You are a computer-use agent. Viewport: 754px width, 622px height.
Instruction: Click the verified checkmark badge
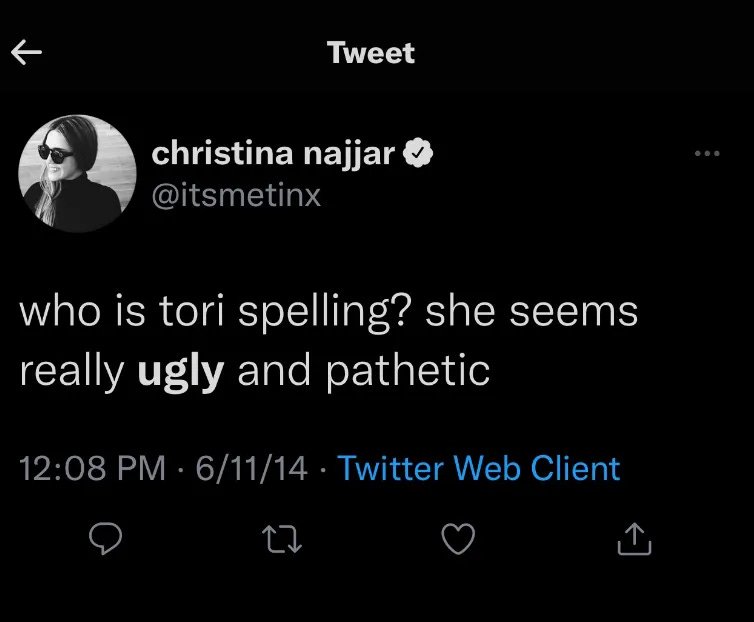[419, 153]
